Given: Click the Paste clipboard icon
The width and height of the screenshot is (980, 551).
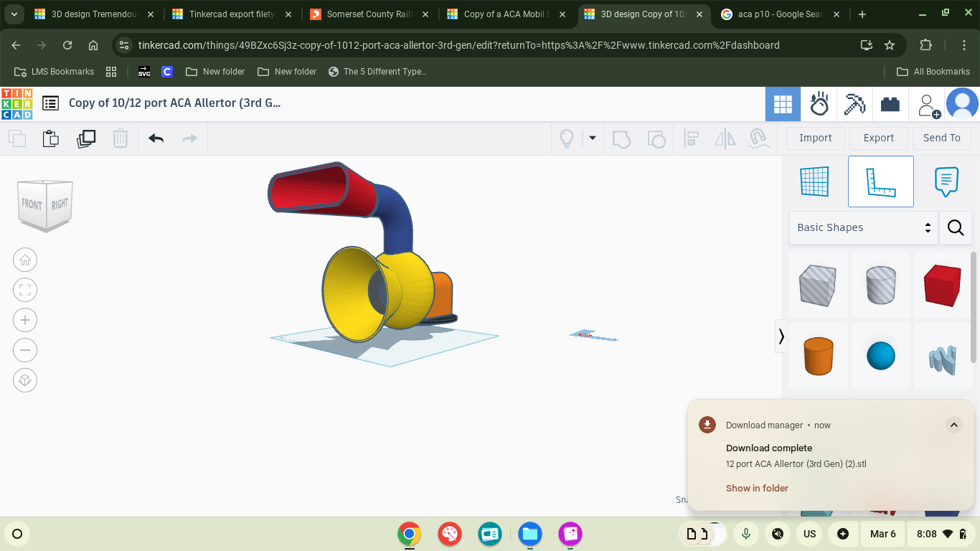Looking at the screenshot, I should [51, 138].
